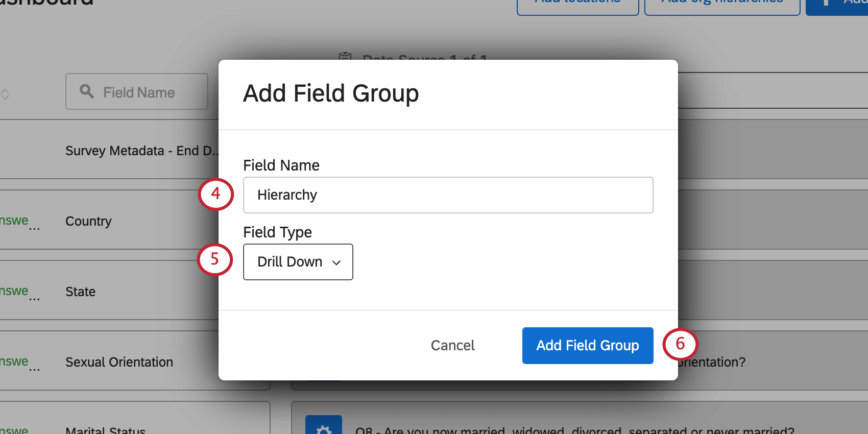
Task: Click the sort arrows icon left of search
Action: click(5, 94)
